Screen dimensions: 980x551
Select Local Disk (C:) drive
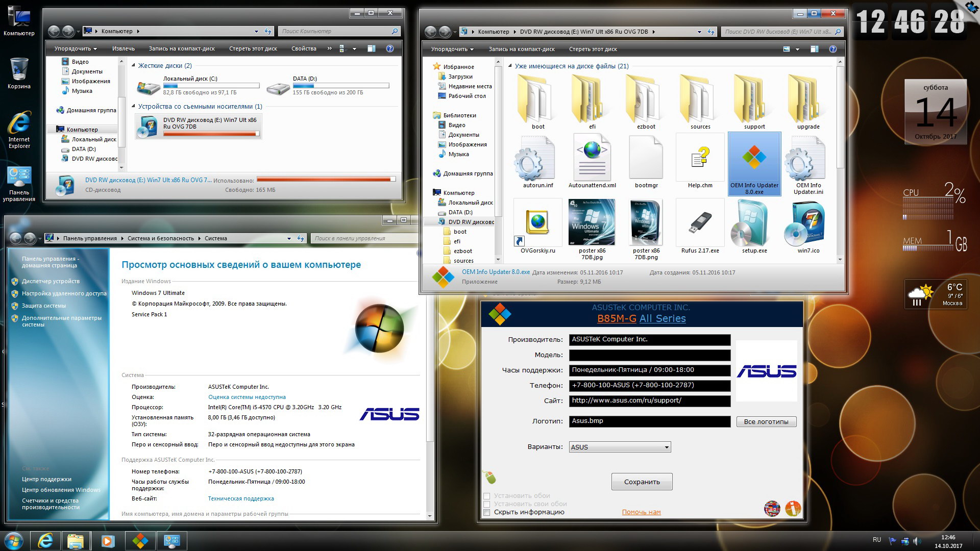click(x=198, y=86)
